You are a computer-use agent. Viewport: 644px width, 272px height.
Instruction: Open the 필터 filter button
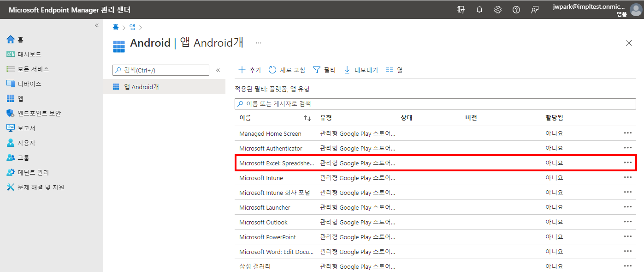pyautogui.click(x=325, y=70)
